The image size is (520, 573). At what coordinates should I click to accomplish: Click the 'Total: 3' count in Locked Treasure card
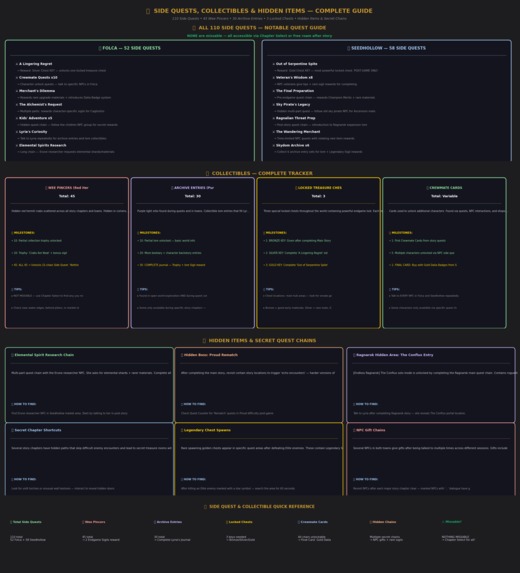pyautogui.click(x=318, y=196)
